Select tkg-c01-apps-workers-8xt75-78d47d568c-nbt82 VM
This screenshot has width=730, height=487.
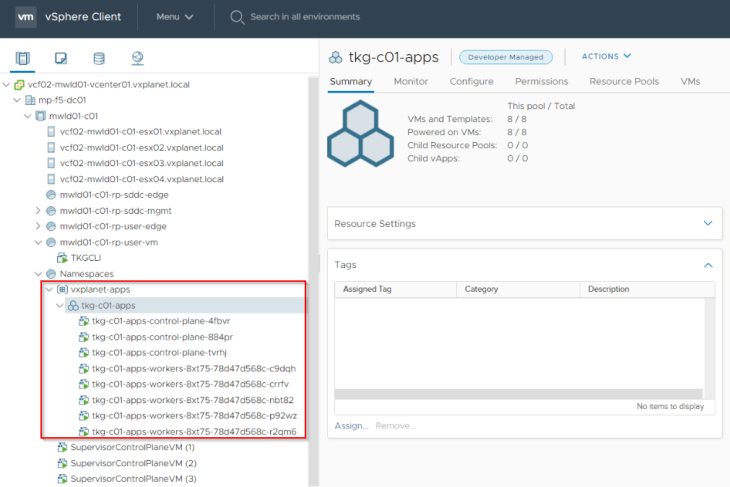coord(192,400)
